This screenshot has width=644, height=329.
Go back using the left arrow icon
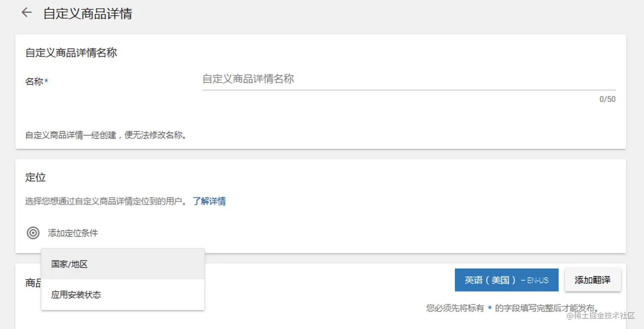[26, 13]
